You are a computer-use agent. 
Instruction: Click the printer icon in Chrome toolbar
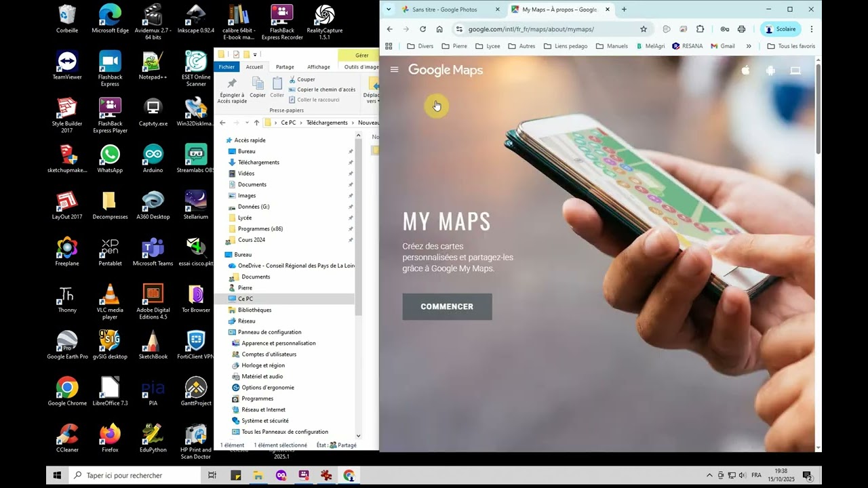(741, 29)
